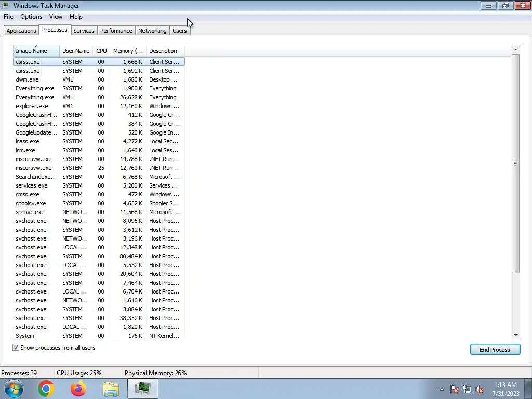Screen dimensions: 532x399
Task: Select the smss.exe process
Action: pos(99,194)
